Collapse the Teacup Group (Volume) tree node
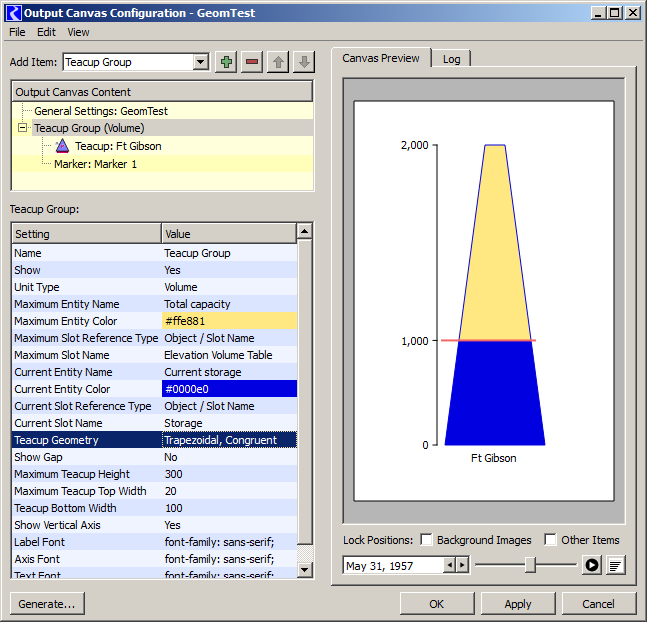647x622 pixels. point(23,128)
